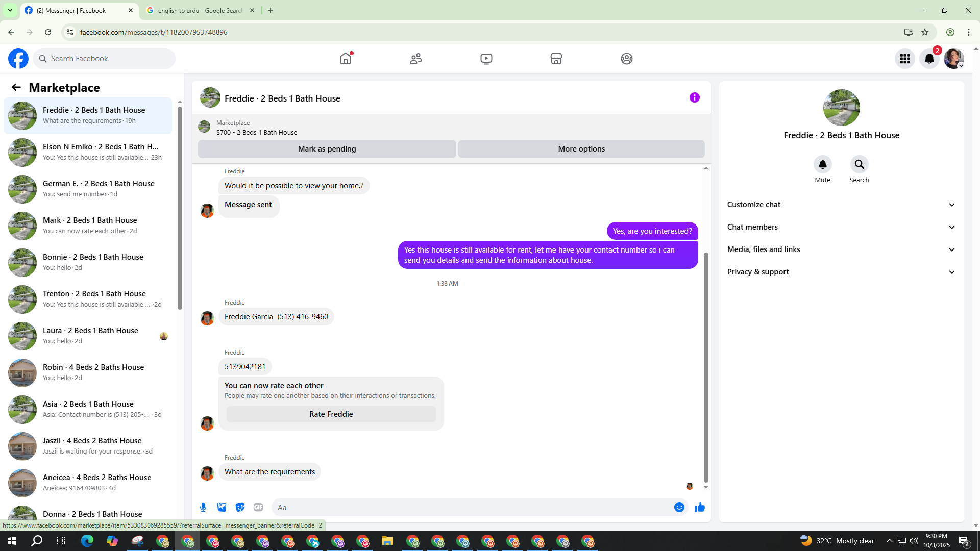
Task: Click phone number message 5139042181
Action: 245,366
